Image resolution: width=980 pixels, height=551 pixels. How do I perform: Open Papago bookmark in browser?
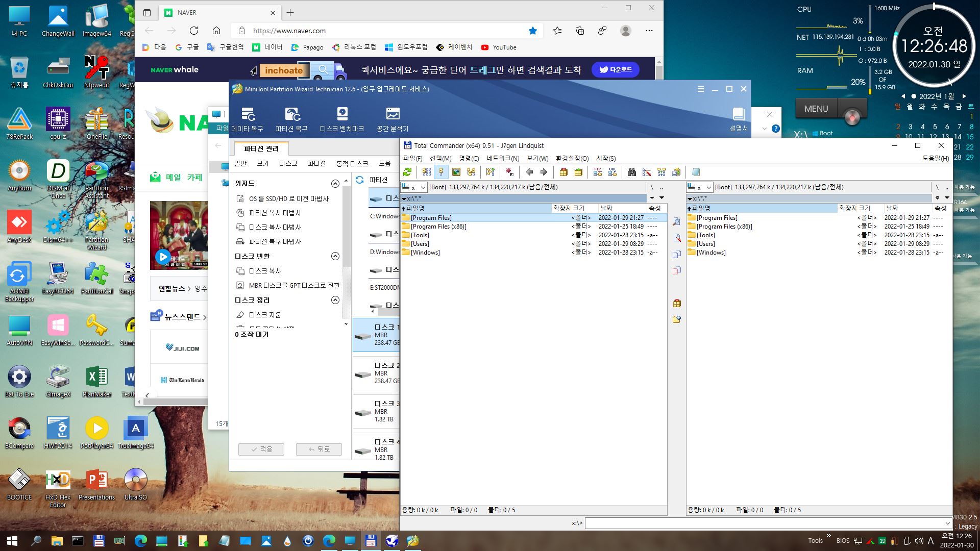pos(307,47)
